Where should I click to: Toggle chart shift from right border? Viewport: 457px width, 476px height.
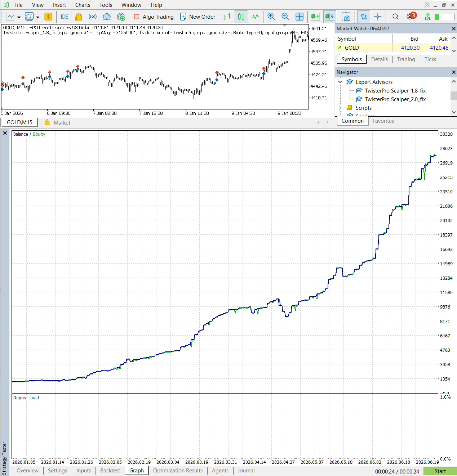point(329,17)
